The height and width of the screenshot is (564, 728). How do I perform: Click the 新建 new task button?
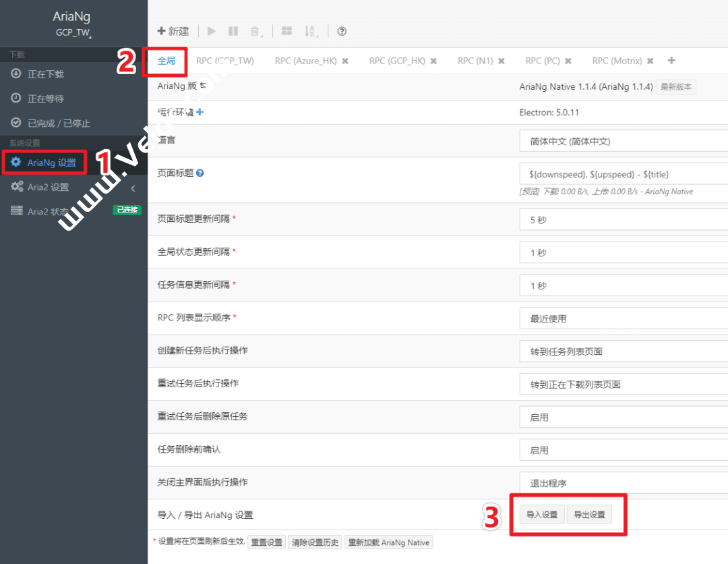[173, 31]
